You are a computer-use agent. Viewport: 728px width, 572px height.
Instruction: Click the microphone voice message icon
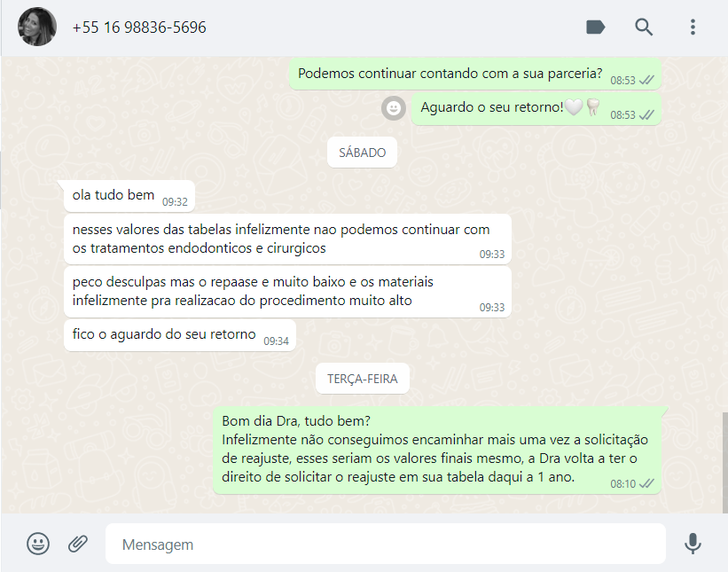click(x=693, y=544)
